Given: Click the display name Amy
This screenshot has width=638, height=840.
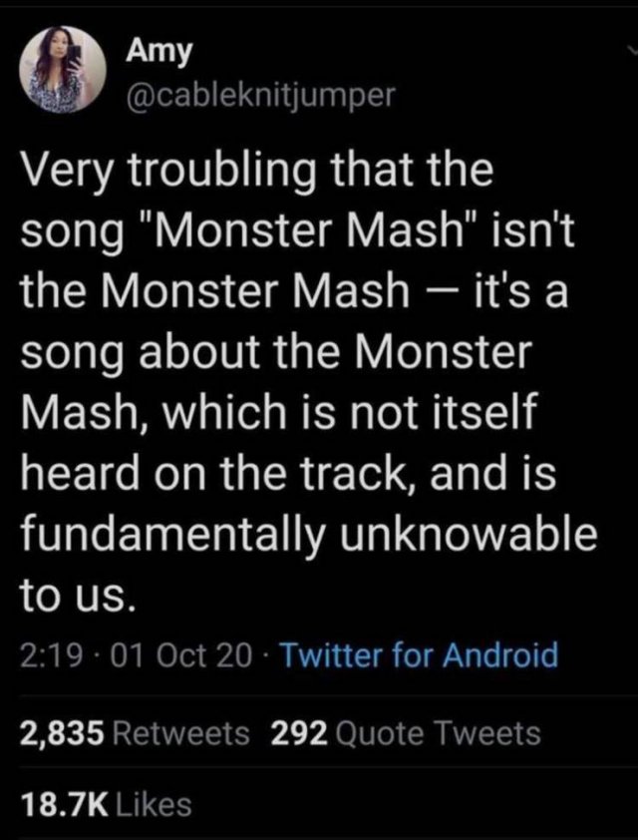Looking at the screenshot, I should [159, 52].
